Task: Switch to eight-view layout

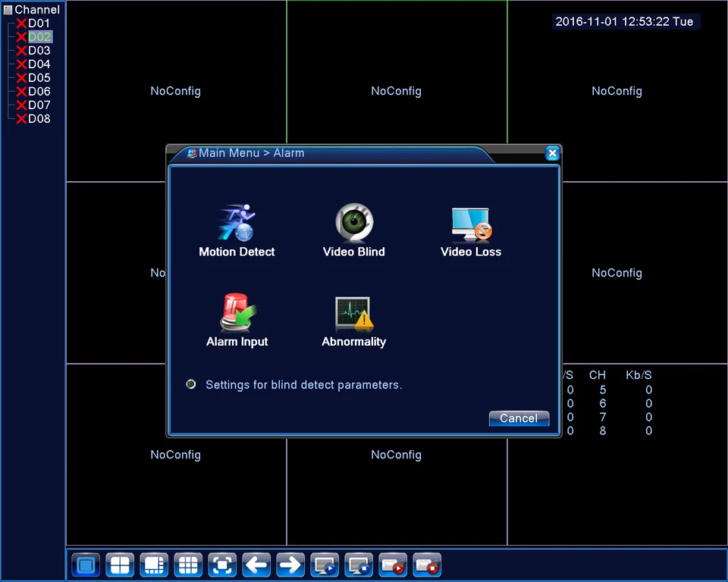Action: [154, 565]
